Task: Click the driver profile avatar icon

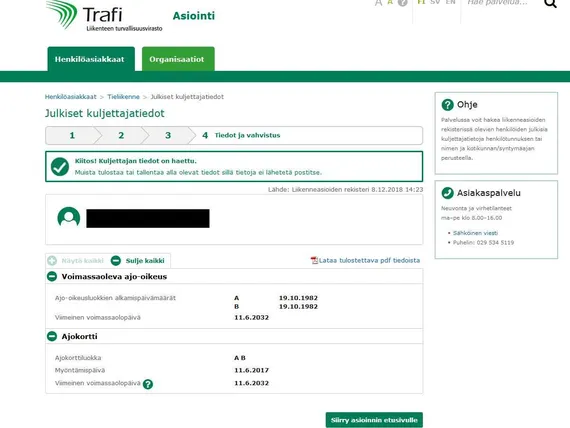Action: click(x=69, y=218)
